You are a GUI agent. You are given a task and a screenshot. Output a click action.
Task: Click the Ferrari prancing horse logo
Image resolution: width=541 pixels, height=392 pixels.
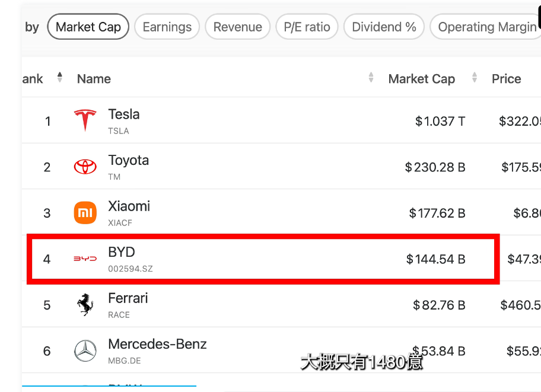(x=85, y=305)
